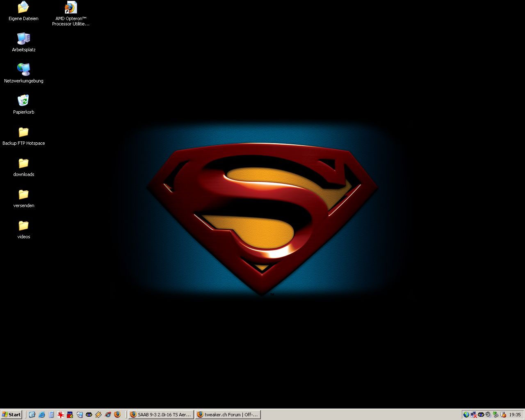Select the downloads folder icon

pos(23,164)
